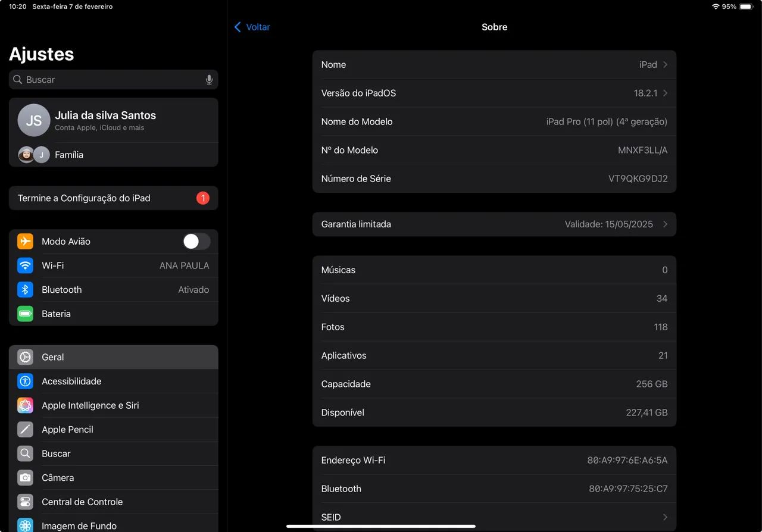This screenshot has width=762, height=532.
Task: Tap the Buscar search field
Action: 114,80
